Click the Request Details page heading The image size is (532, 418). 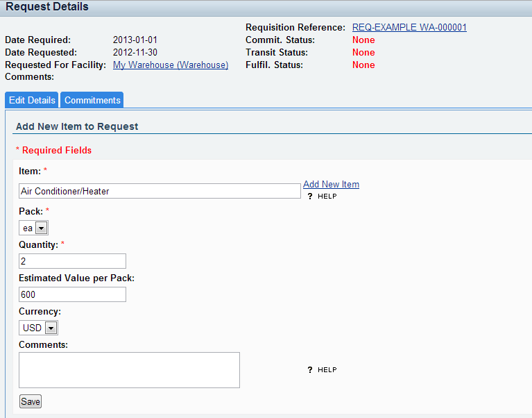(47, 7)
